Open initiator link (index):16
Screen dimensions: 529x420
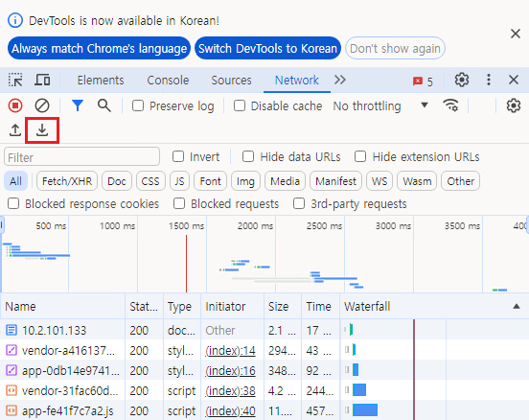[x=230, y=371]
